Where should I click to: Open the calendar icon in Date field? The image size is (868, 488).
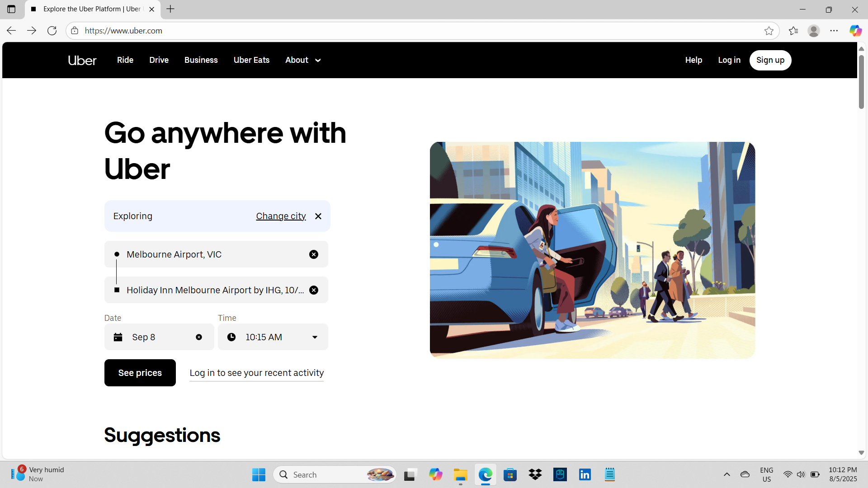coord(118,337)
